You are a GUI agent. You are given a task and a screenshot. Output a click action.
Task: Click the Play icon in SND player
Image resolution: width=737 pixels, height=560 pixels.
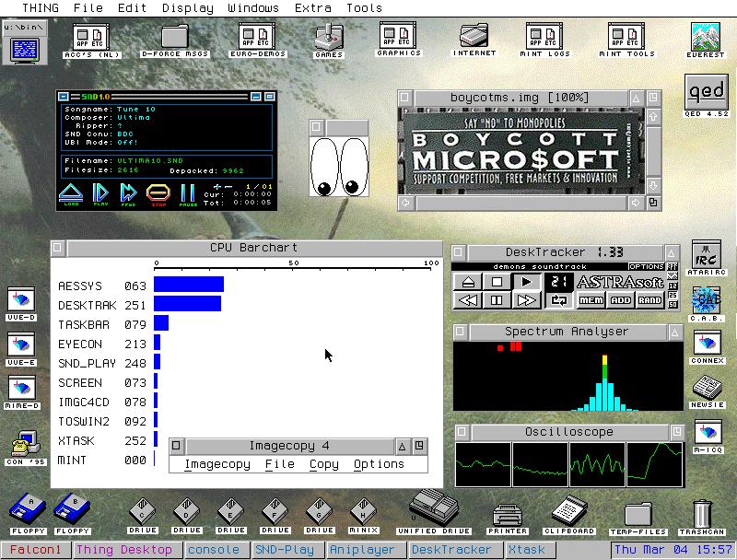pyautogui.click(x=100, y=194)
